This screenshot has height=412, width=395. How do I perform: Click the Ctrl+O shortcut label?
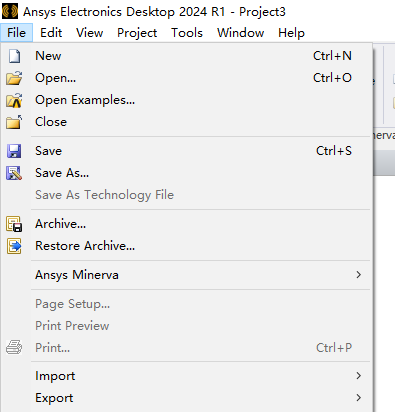pos(332,78)
